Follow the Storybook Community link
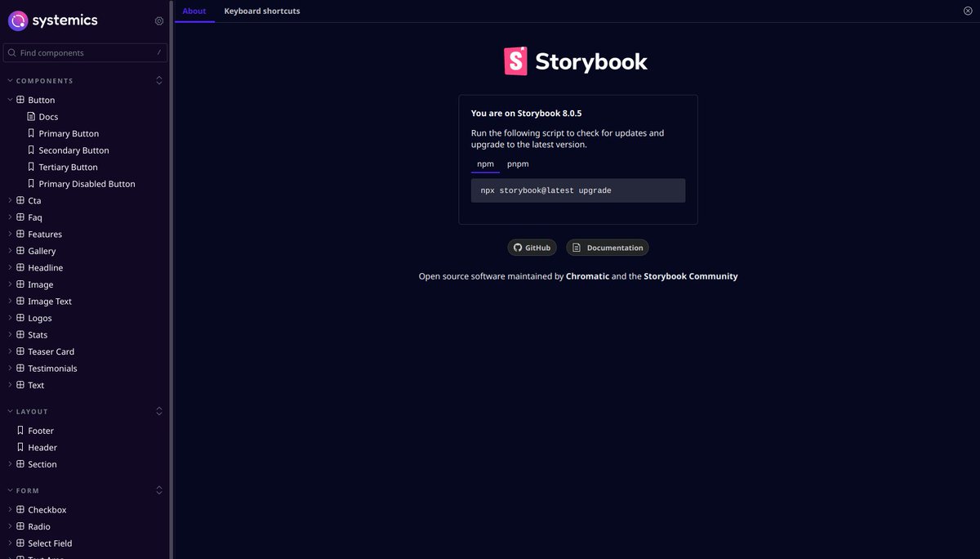This screenshot has width=980, height=559. 691,276
